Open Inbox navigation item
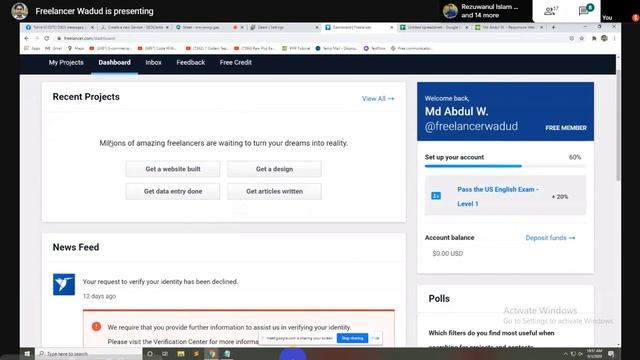The image size is (640, 360). coord(153,62)
